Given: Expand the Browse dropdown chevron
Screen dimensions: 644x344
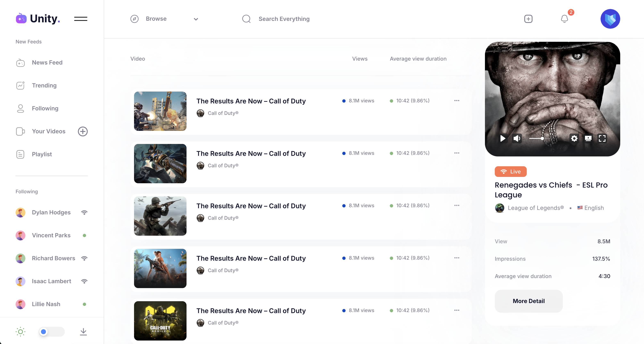Looking at the screenshot, I should (196, 19).
